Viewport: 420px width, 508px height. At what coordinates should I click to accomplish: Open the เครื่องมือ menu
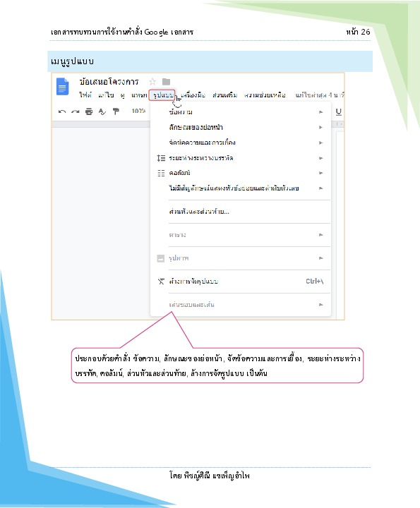(x=193, y=95)
